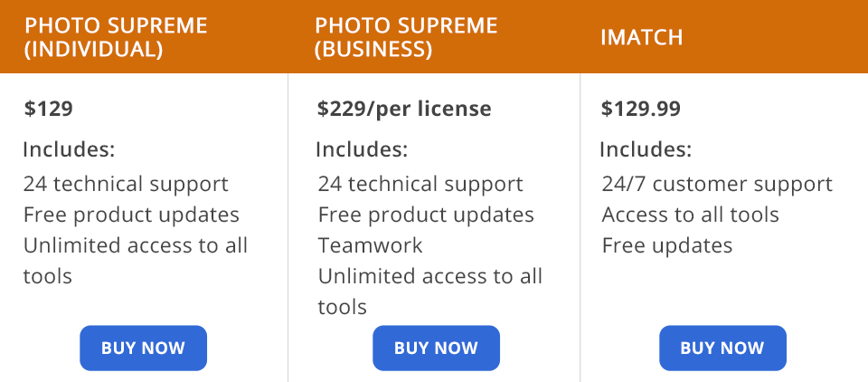Select Free product updates in Business plan
This screenshot has width=868, height=382.
426,215
